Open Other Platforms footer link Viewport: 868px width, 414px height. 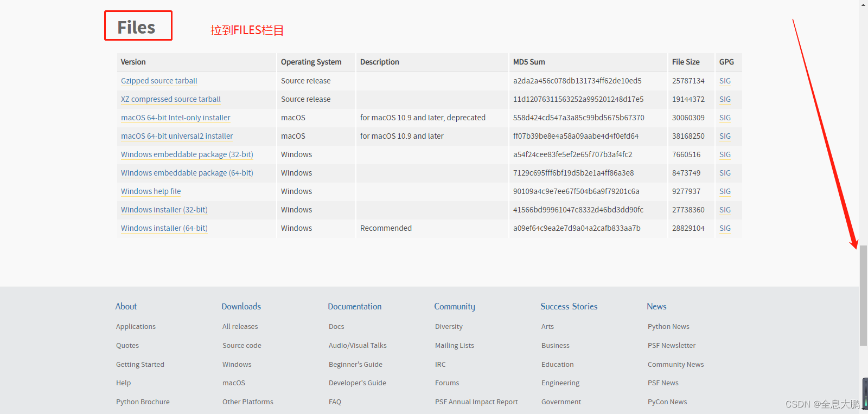248,402
